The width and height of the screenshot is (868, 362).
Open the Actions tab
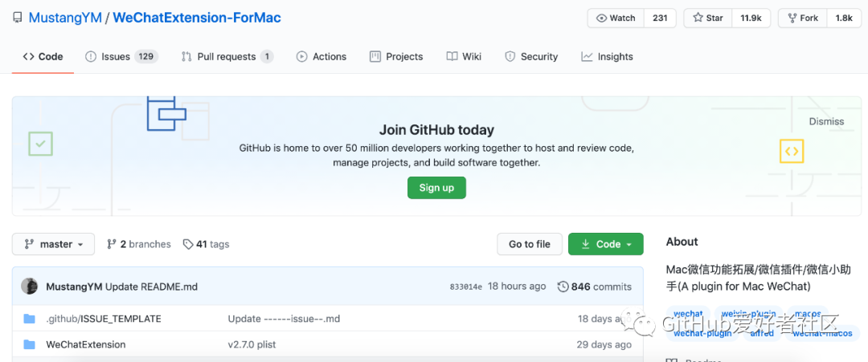pyautogui.click(x=321, y=56)
